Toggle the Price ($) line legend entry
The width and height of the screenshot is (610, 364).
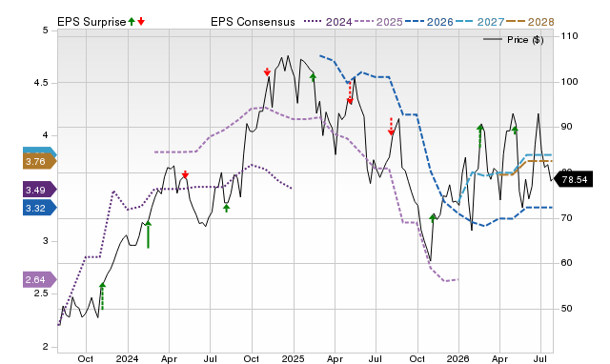coord(514,40)
